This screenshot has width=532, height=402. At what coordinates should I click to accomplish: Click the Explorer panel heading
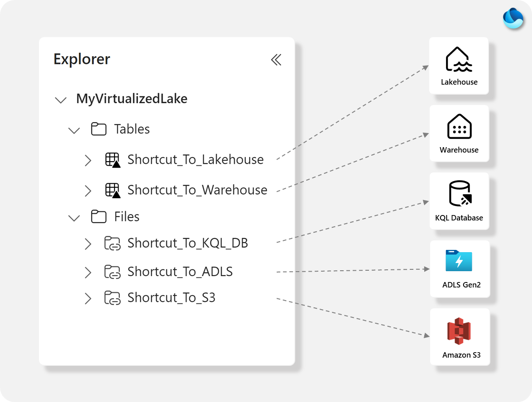coord(82,59)
